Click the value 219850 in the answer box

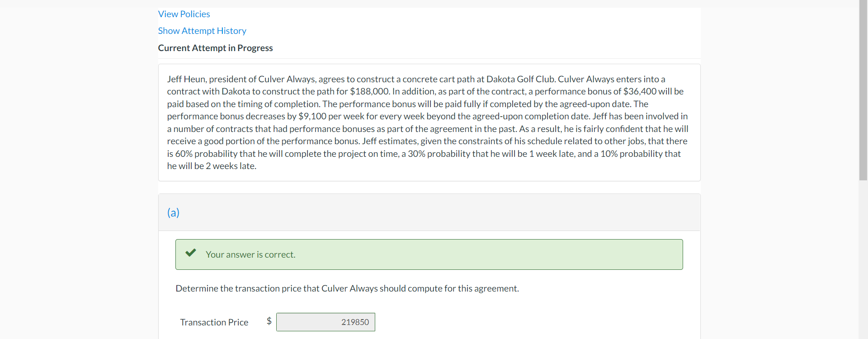pos(355,322)
